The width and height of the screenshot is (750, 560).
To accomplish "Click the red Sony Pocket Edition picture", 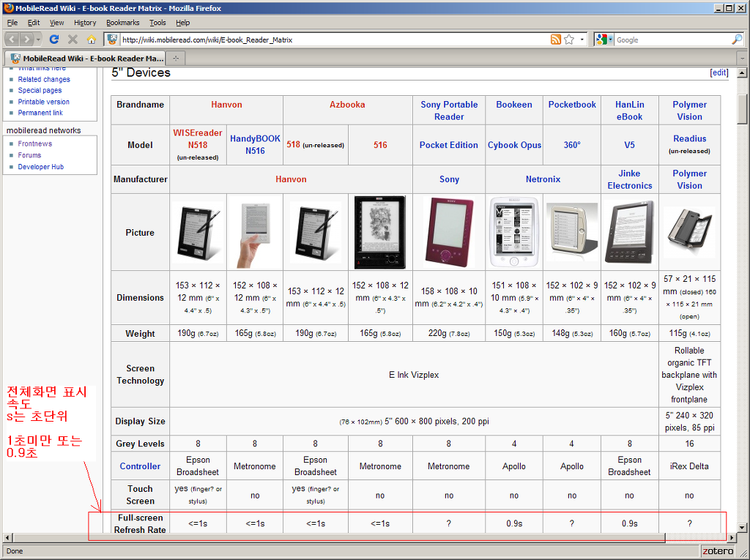I will 449,232.
